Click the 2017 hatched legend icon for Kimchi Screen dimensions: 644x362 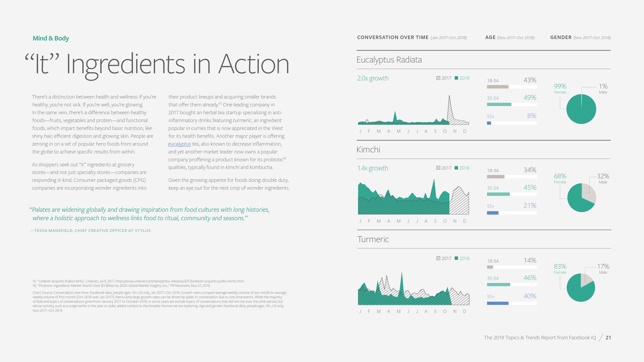pyautogui.click(x=438, y=168)
